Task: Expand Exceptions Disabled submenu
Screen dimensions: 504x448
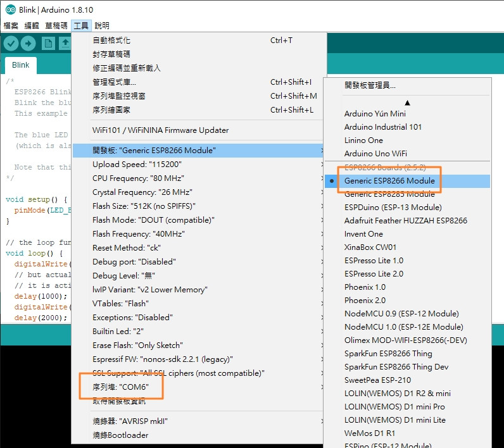Action: click(197, 317)
